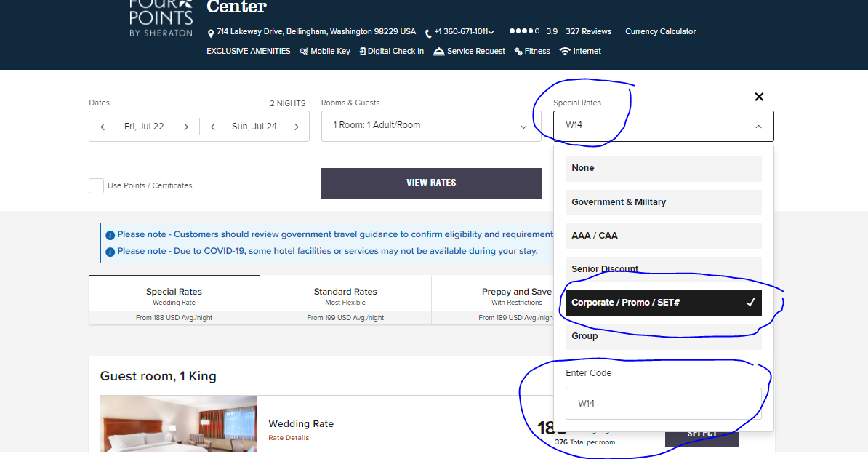Check the Use Points / Certificates box
The height and width of the screenshot is (459, 868).
pyautogui.click(x=96, y=186)
